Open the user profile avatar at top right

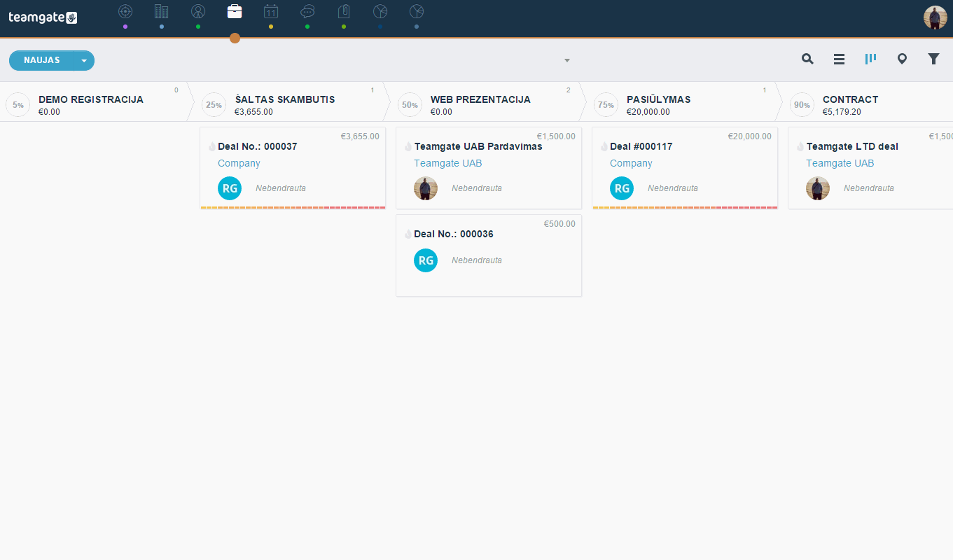coord(935,17)
